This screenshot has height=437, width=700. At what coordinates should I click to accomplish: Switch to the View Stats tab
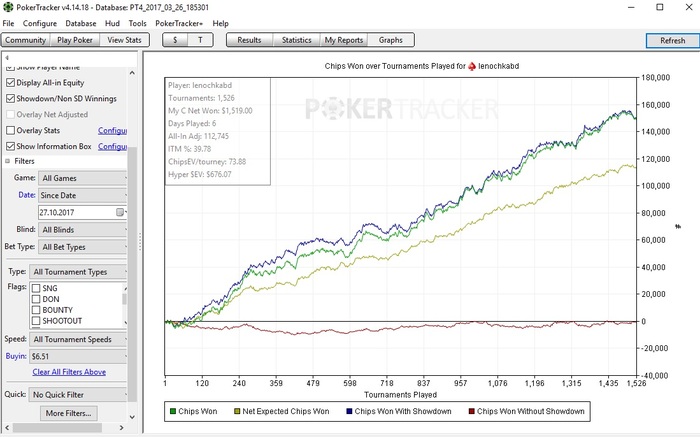click(125, 40)
